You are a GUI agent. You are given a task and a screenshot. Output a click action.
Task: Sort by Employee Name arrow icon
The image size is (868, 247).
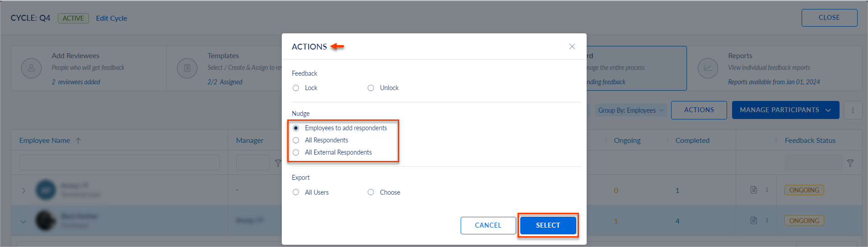click(x=78, y=141)
